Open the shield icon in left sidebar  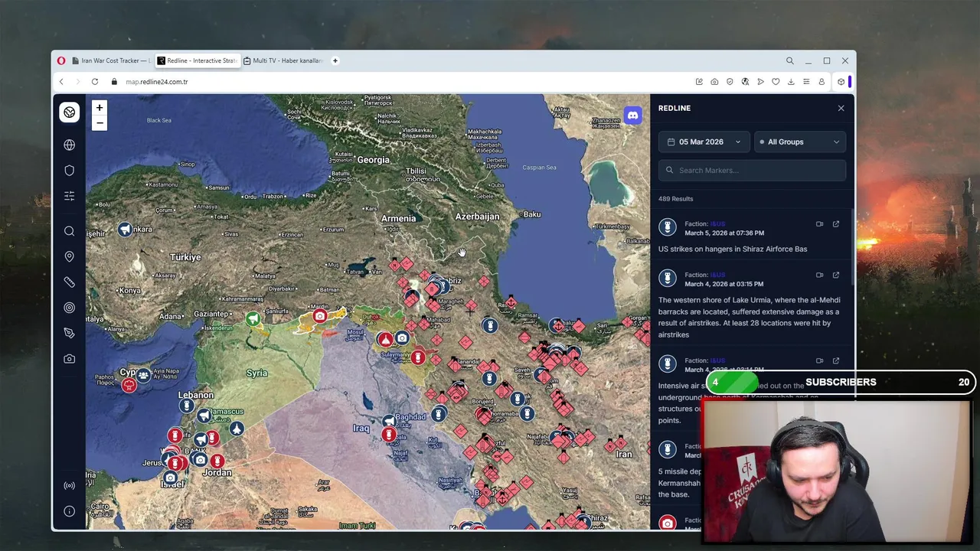69,171
